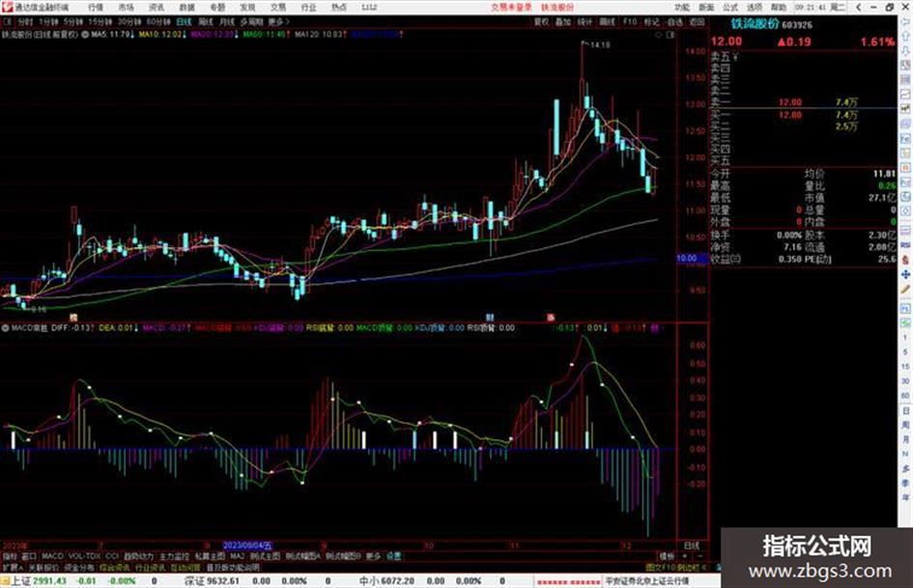Select the 周线 weekly period tab
The height and width of the screenshot is (588, 913).
click(206, 22)
